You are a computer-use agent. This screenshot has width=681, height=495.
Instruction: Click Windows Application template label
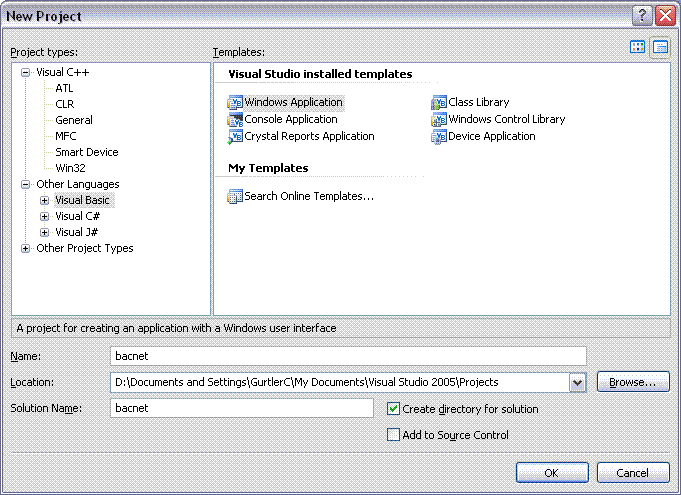pos(294,102)
